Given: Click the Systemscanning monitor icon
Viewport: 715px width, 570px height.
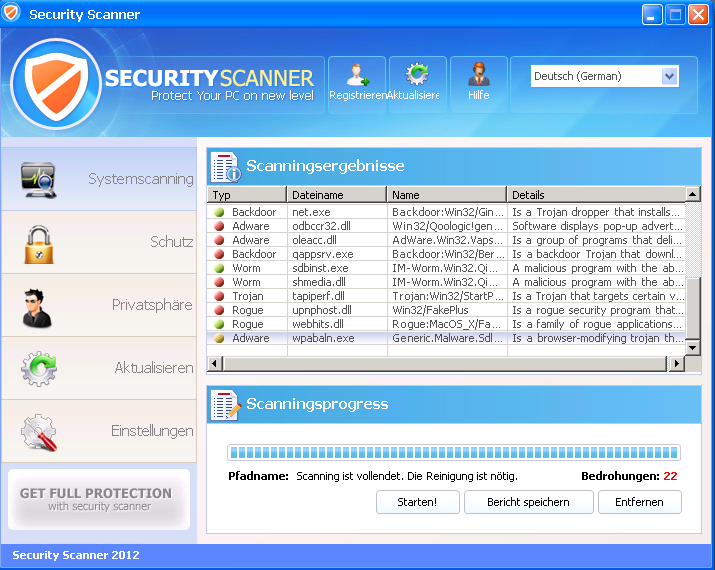Looking at the screenshot, I should coord(39,180).
